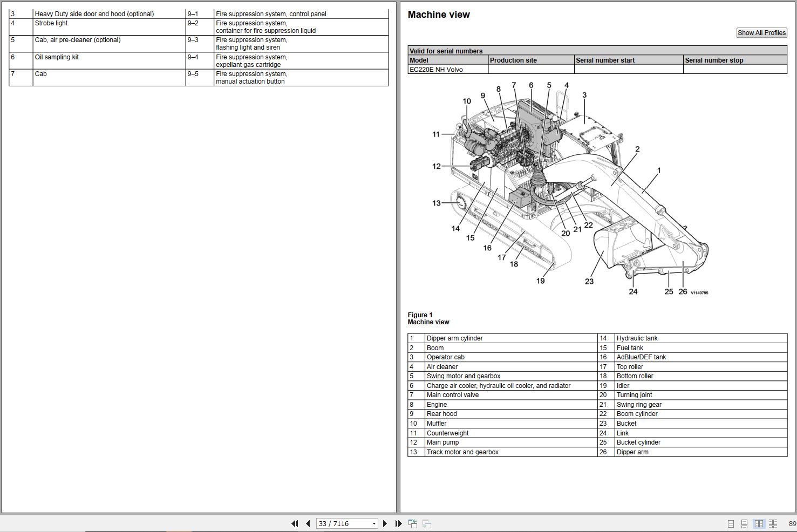This screenshot has width=797, height=532.
Task: Click the zoom percentage value in status bar
Action: tap(792, 523)
